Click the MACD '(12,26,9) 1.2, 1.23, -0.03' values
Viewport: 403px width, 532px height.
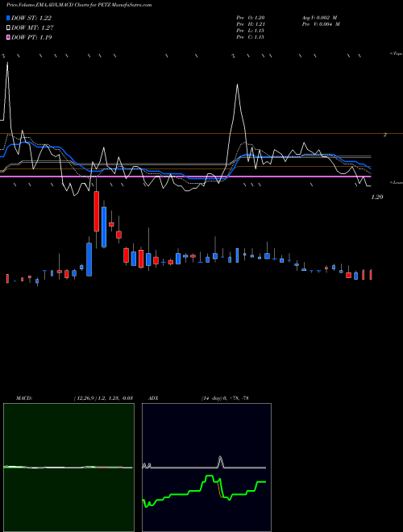[103, 398]
